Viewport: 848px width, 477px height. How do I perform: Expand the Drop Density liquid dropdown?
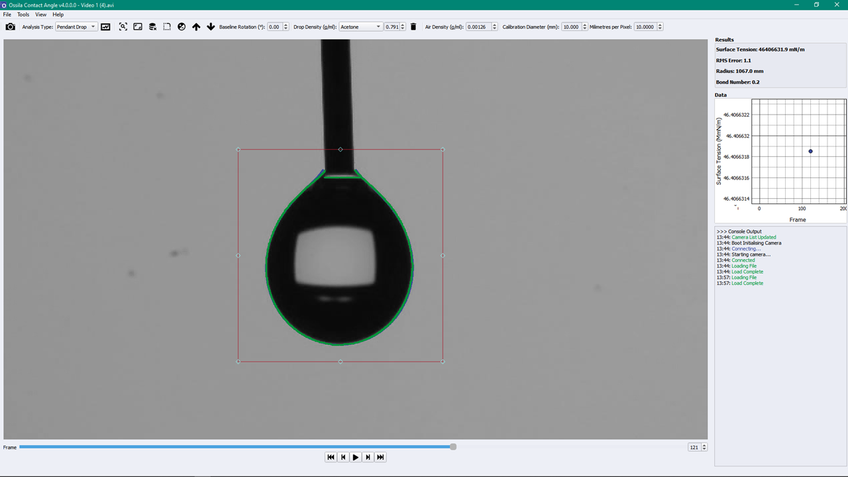point(361,27)
